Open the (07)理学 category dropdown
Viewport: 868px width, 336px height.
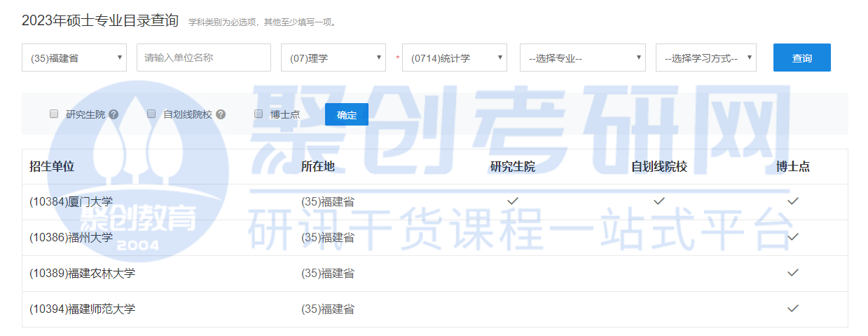[x=333, y=58]
